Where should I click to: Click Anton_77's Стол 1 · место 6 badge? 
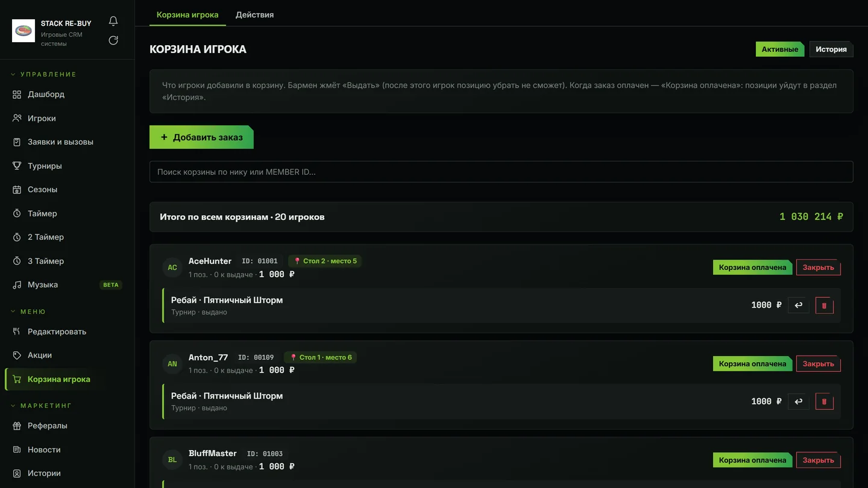321,357
